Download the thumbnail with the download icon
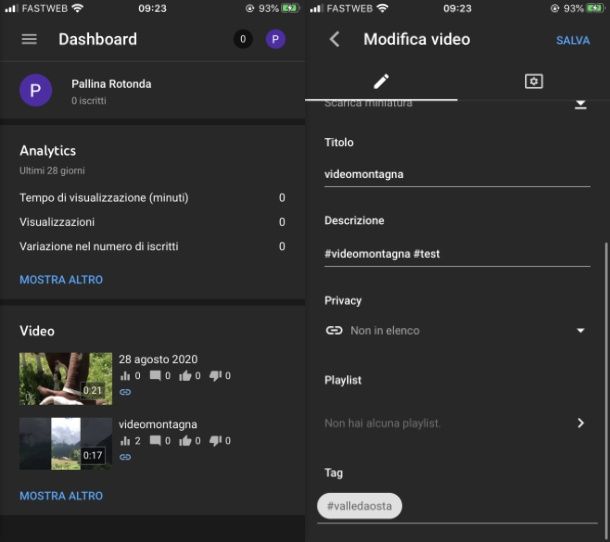This screenshot has width=610, height=542. (581, 104)
